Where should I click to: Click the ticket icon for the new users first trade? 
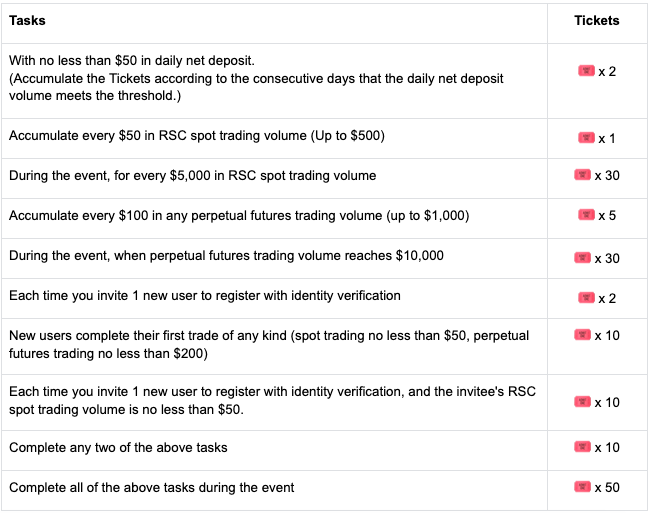click(x=582, y=335)
